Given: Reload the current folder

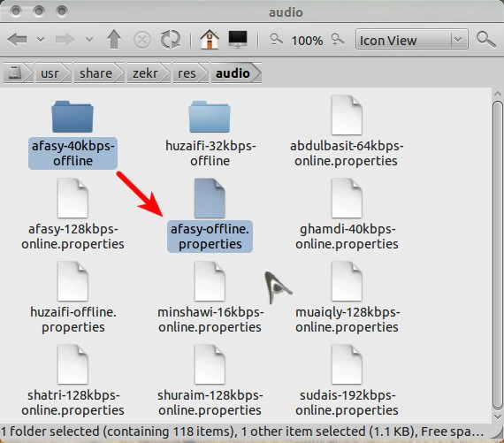Looking at the screenshot, I should click(171, 39).
